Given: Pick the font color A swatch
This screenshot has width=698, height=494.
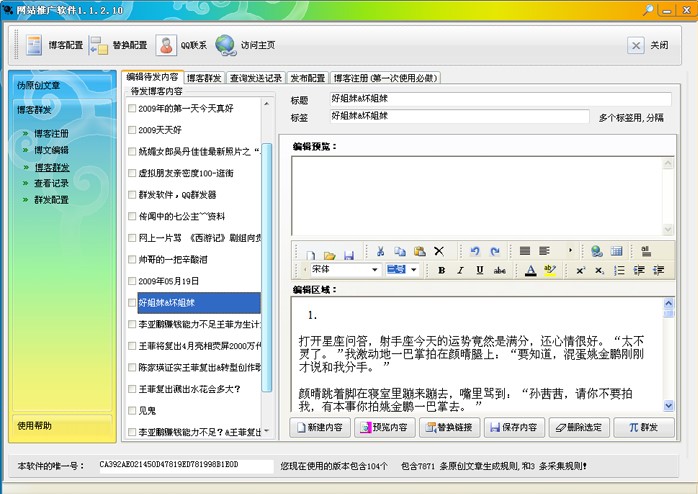Looking at the screenshot, I should pyautogui.click(x=530, y=270).
